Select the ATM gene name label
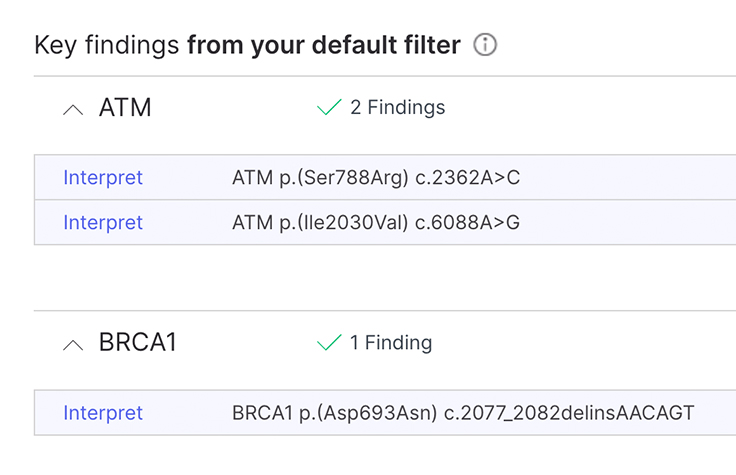 pyautogui.click(x=125, y=108)
